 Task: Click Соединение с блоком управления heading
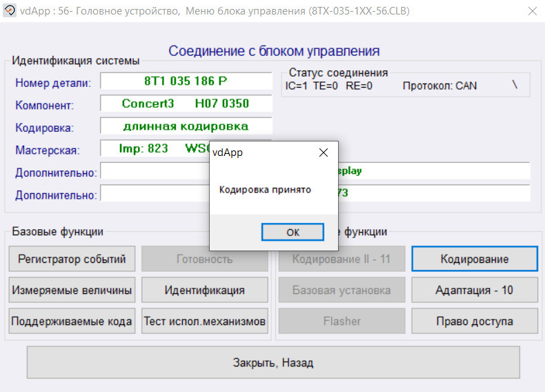click(274, 51)
